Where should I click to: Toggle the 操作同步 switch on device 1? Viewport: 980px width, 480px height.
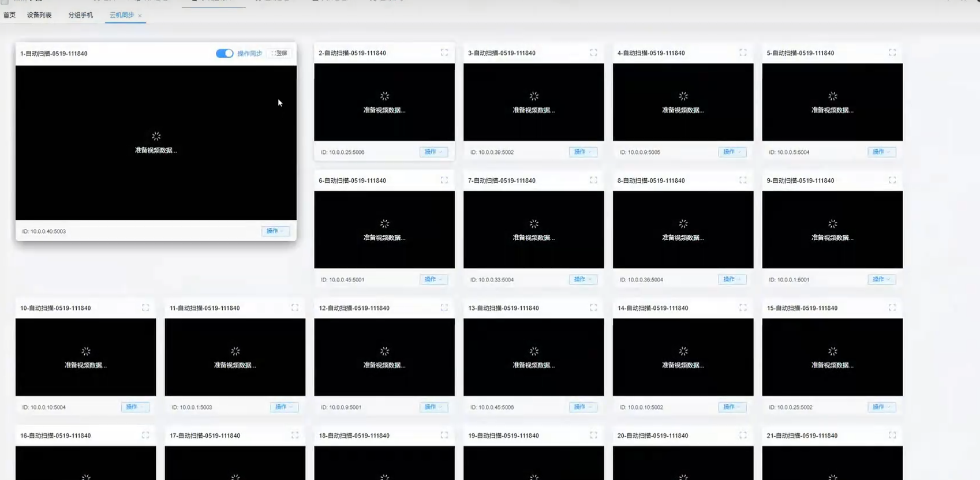(x=225, y=54)
